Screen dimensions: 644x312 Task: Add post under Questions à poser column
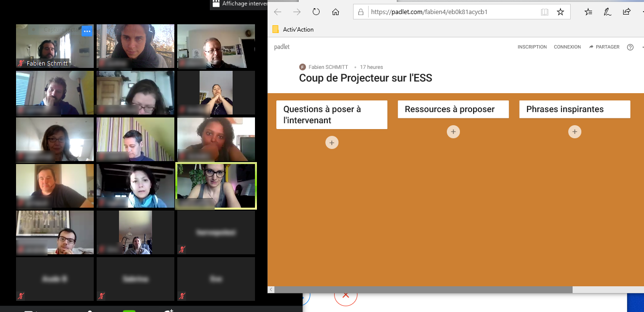[x=332, y=143]
